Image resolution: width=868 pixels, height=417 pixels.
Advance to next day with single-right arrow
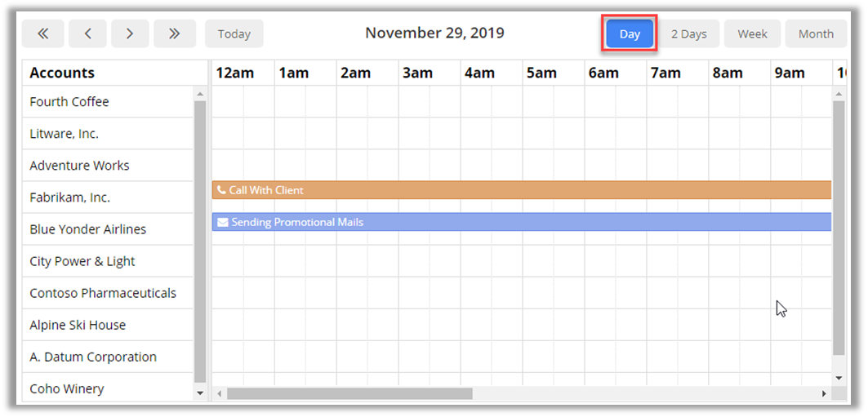130,33
